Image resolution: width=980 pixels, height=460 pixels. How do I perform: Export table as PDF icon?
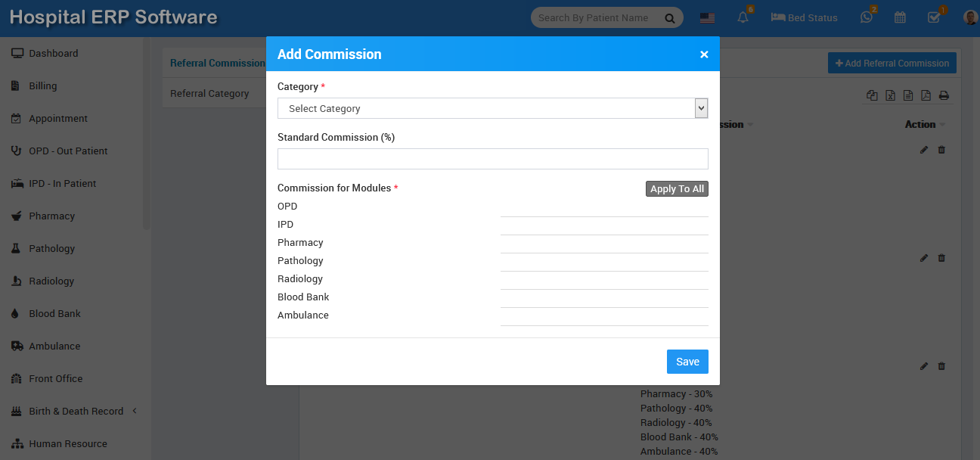(x=926, y=95)
